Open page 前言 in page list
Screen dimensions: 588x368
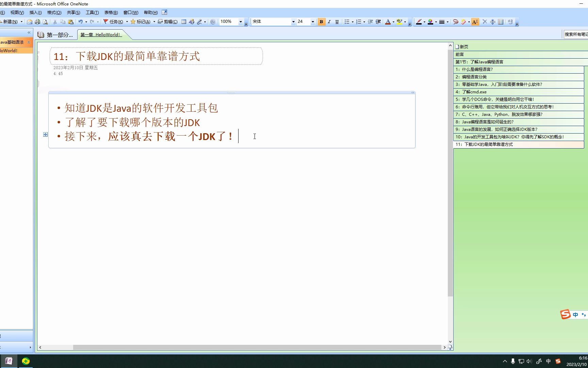tap(521, 55)
